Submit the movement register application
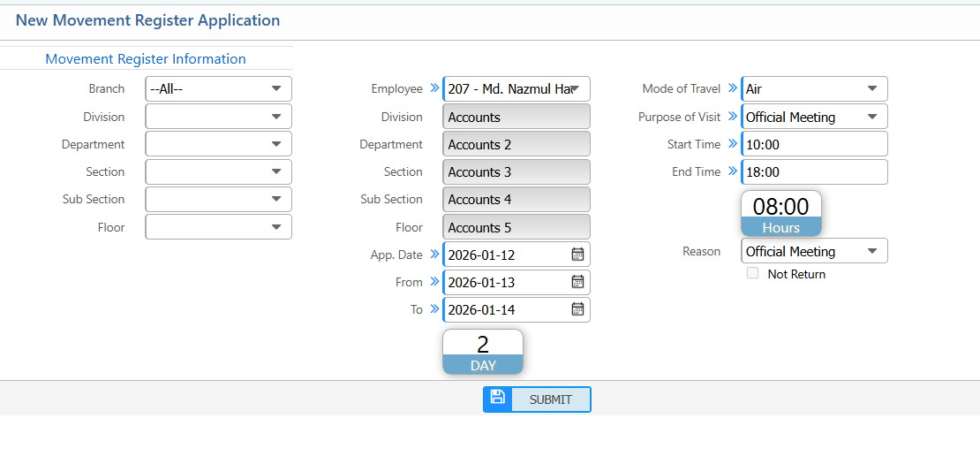Image resolution: width=980 pixels, height=464 pixels. point(537,399)
